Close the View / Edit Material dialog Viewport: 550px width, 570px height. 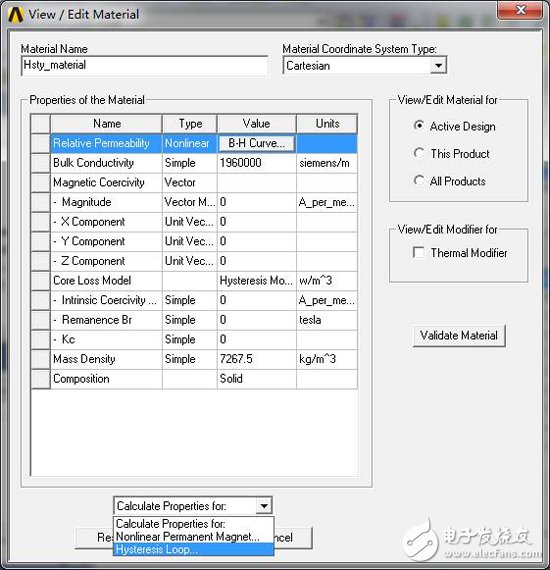point(521,10)
